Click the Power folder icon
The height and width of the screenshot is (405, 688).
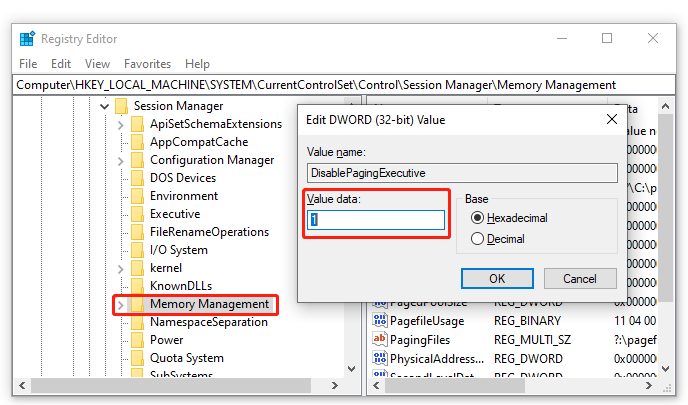137,340
